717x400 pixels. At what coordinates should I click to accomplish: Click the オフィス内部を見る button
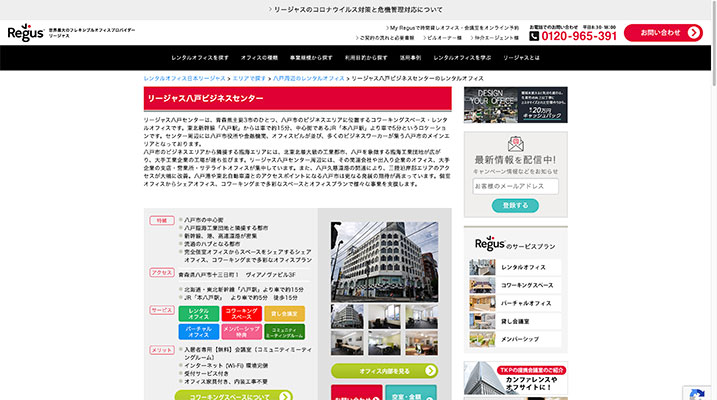click(x=384, y=371)
